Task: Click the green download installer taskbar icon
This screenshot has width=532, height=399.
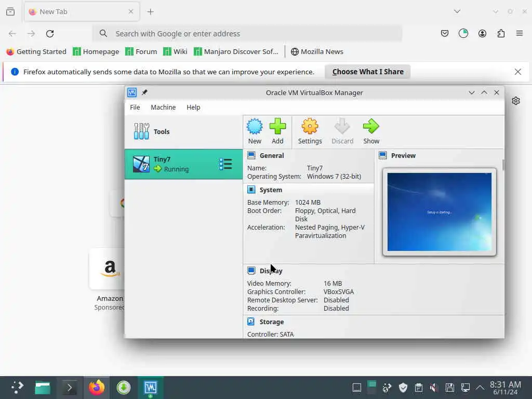Action: point(124,388)
